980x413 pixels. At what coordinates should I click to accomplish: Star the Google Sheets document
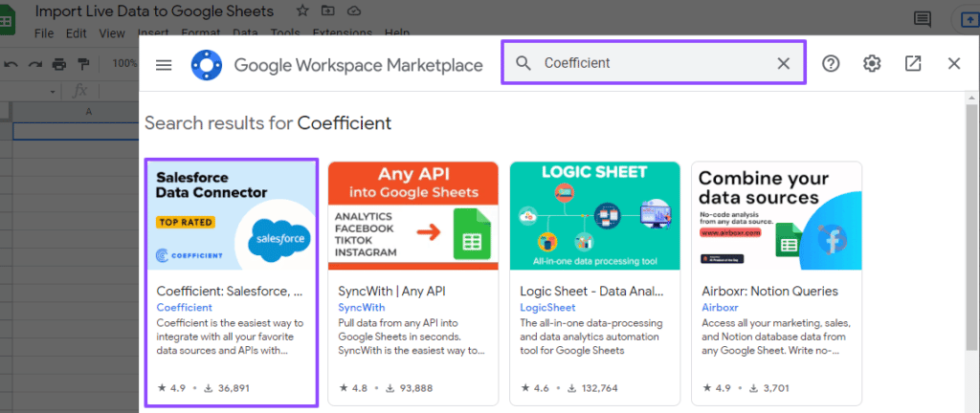[x=302, y=11]
